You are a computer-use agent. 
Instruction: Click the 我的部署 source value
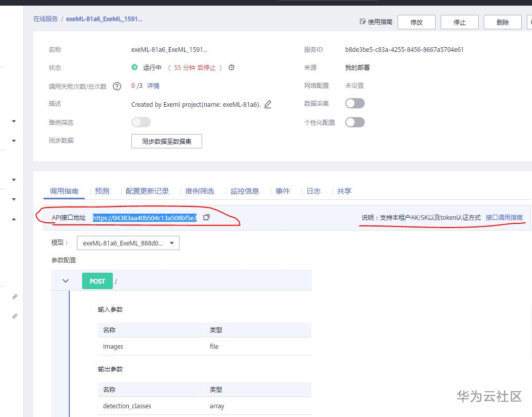pyautogui.click(x=357, y=68)
